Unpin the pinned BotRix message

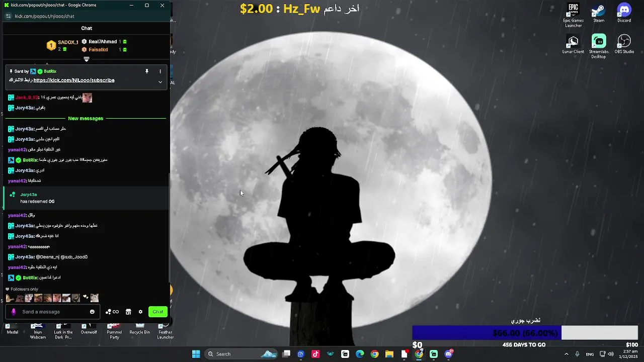[147, 71]
